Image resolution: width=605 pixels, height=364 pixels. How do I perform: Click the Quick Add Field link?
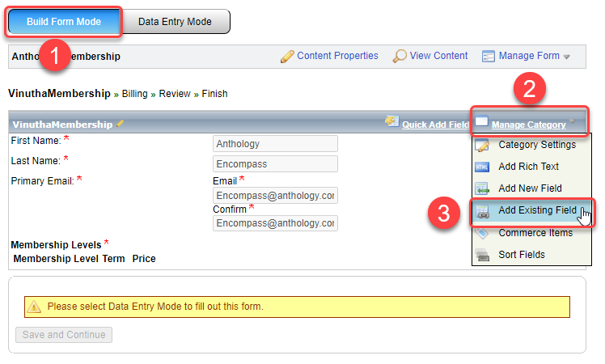pos(435,125)
